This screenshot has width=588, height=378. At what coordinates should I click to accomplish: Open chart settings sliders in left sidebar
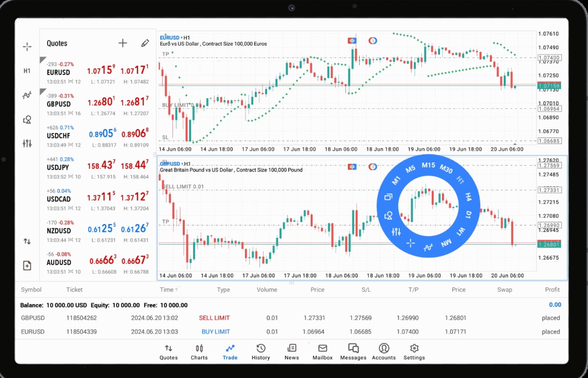click(x=27, y=143)
